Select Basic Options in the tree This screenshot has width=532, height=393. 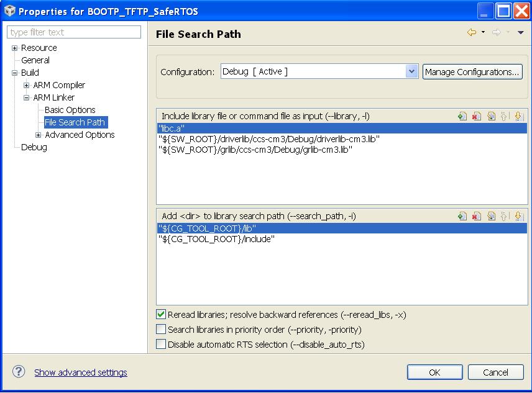(70, 110)
